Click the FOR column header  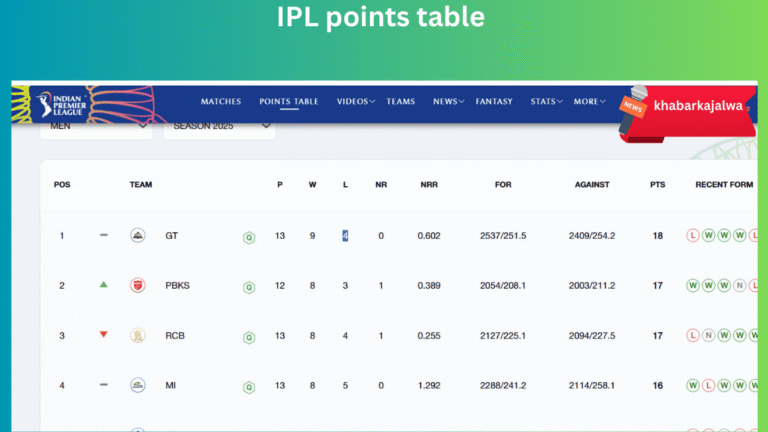coord(503,185)
